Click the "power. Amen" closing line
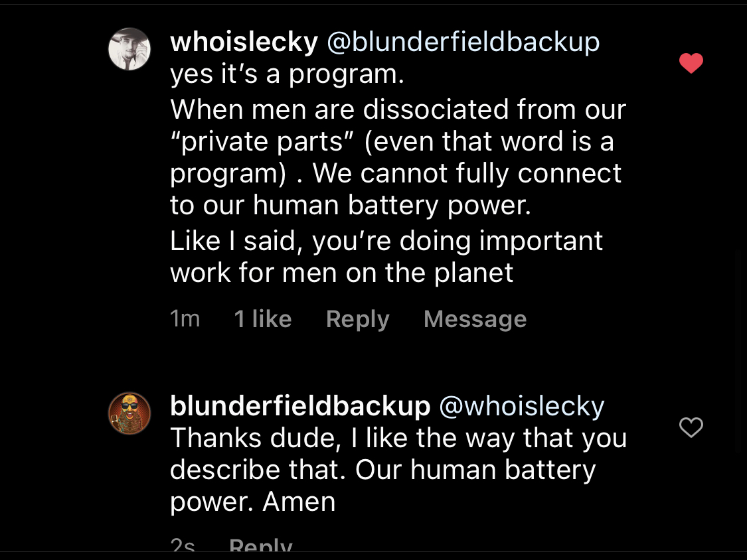This screenshot has height=560, width=747. click(x=252, y=502)
